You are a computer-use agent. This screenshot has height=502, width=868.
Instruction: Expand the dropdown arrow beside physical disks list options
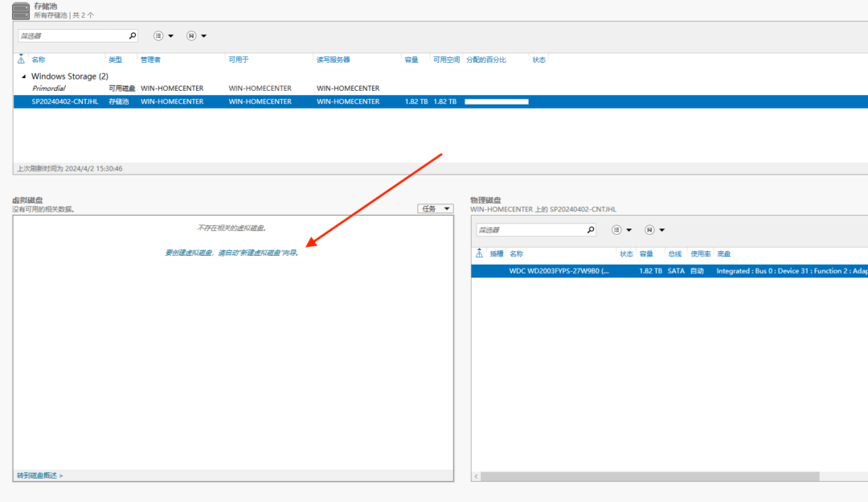[x=628, y=230]
